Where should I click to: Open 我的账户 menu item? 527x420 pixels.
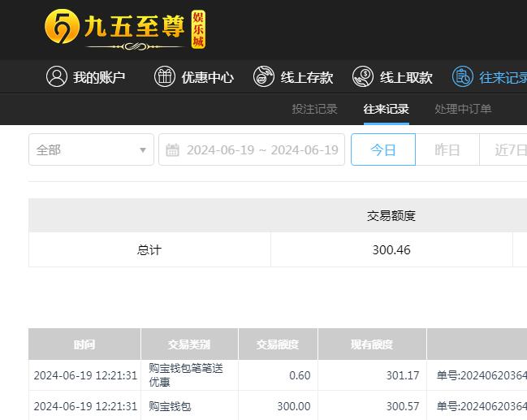click(x=86, y=76)
